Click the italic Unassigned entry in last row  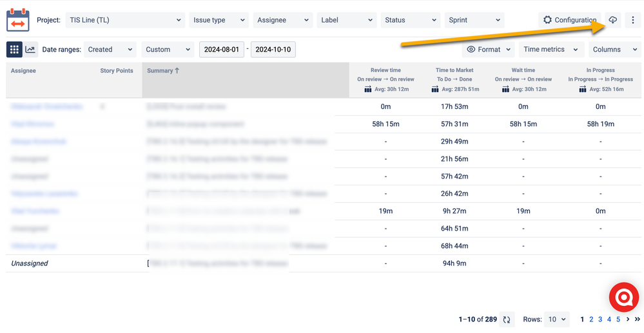coord(30,263)
